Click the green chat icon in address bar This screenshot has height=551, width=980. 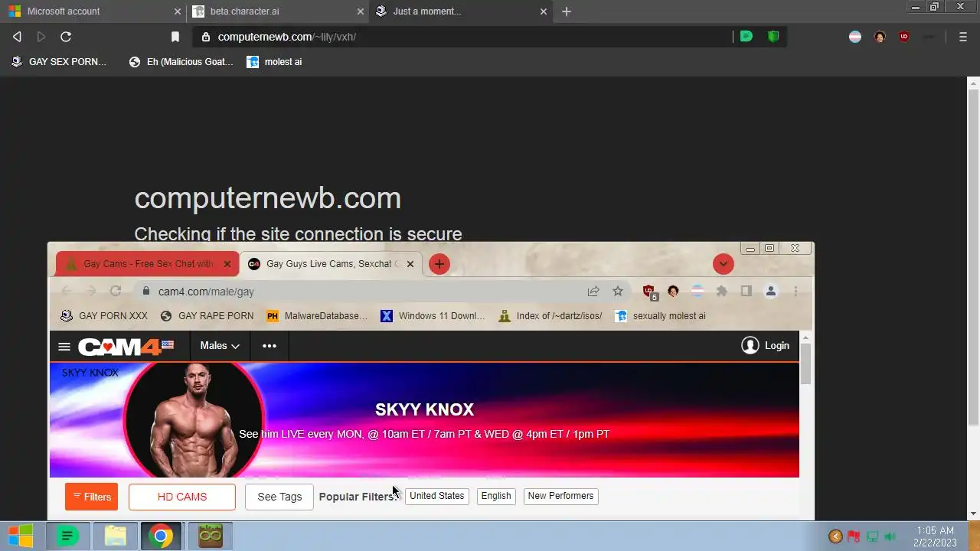click(746, 36)
